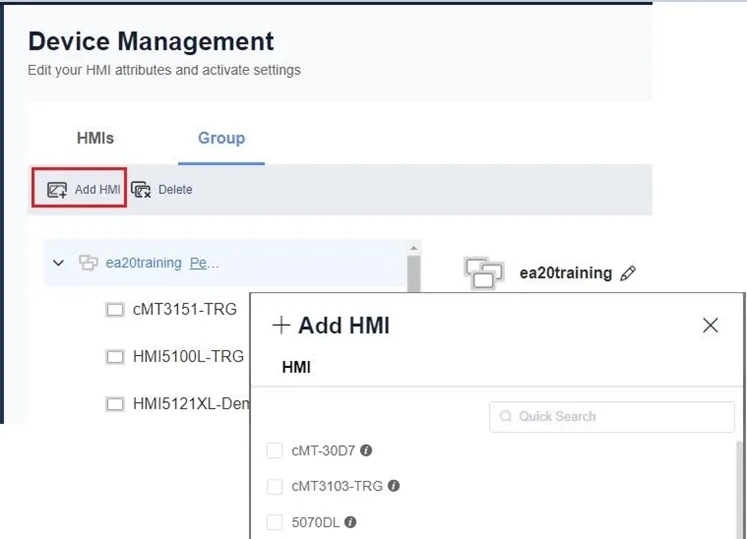Close the Add HMI dialog
Viewport: 747px width, 539px height.
(710, 325)
